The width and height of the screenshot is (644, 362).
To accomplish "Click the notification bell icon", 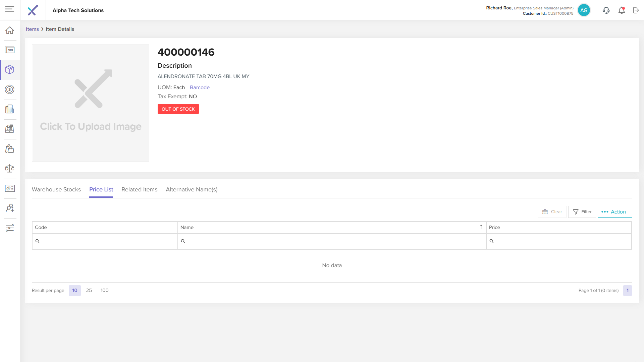I will [x=622, y=10].
